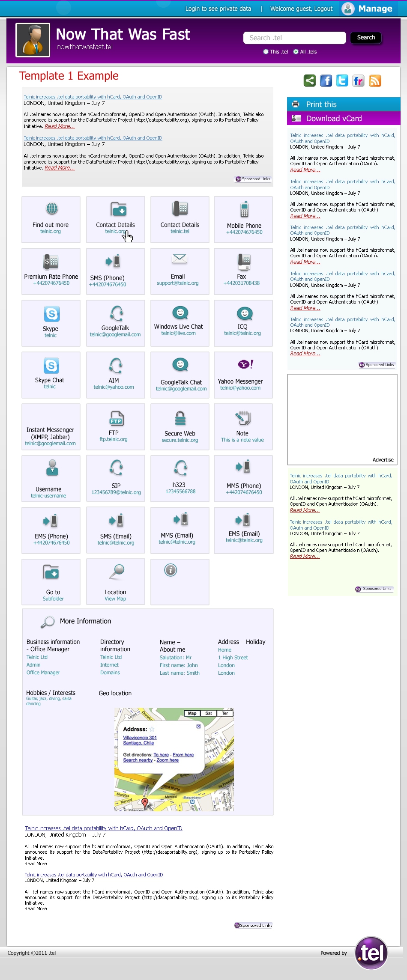Switch the map to Sat view

(x=209, y=713)
